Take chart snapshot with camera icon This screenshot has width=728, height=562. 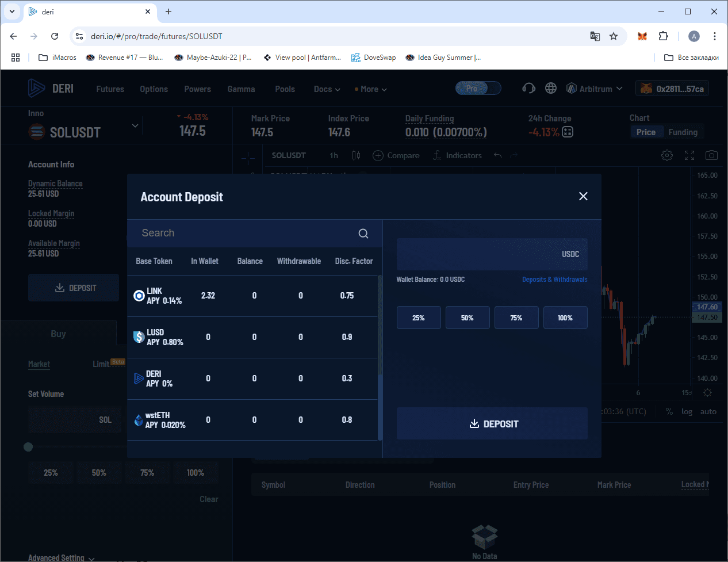(711, 155)
